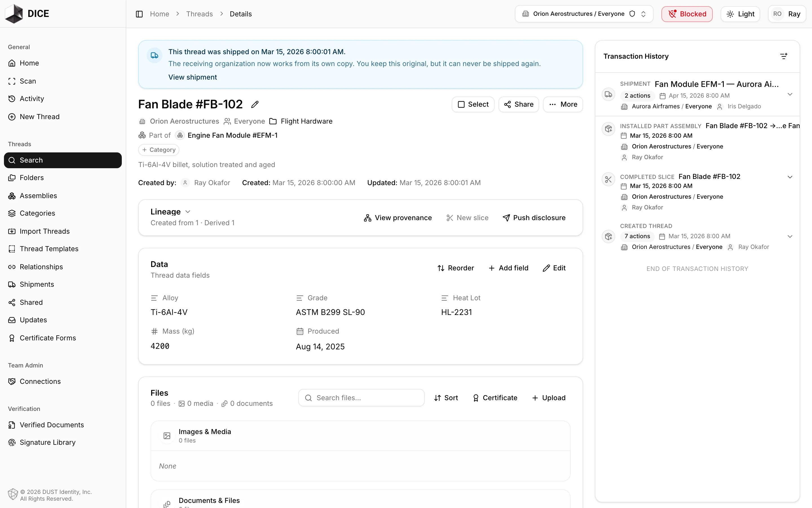The height and width of the screenshot is (508, 812).
Task: Open Scan in the sidebar
Action: click(x=63, y=81)
